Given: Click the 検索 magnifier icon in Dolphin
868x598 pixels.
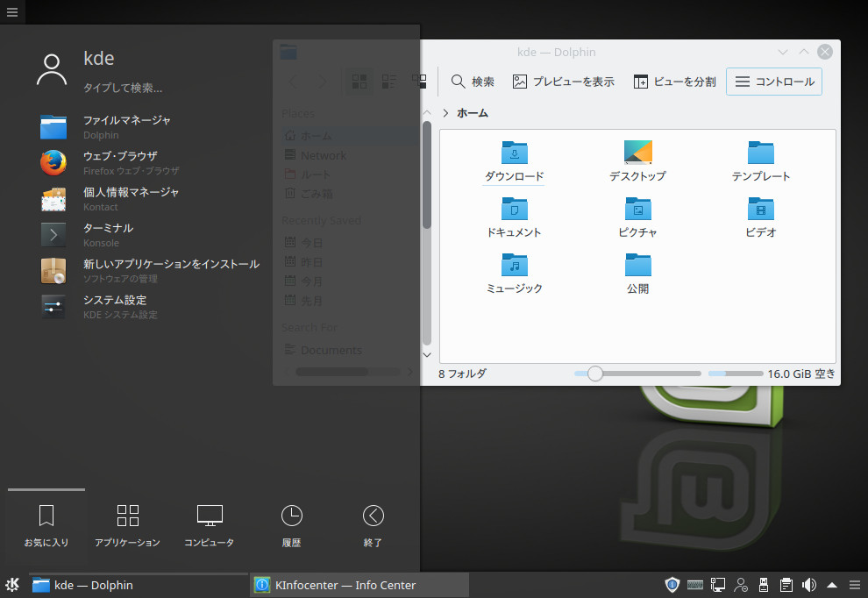Looking at the screenshot, I should tap(459, 81).
